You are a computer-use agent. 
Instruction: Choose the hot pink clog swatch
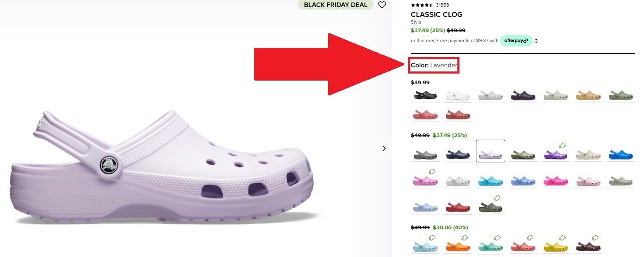[555, 181]
